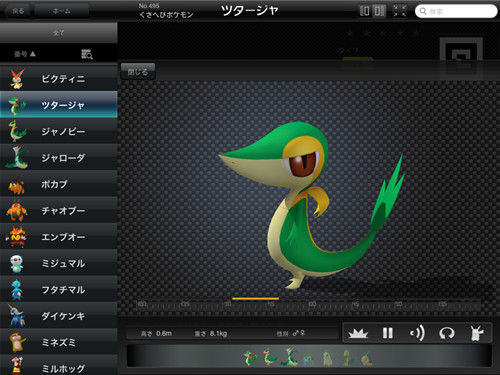Screen dimensions: 500x375
Task: Tap the 重さ 8.1kg weight value
Action: point(211,333)
